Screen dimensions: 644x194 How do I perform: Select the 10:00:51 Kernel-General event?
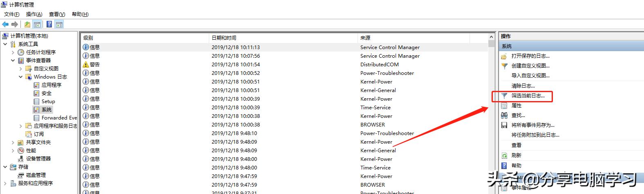285,90
